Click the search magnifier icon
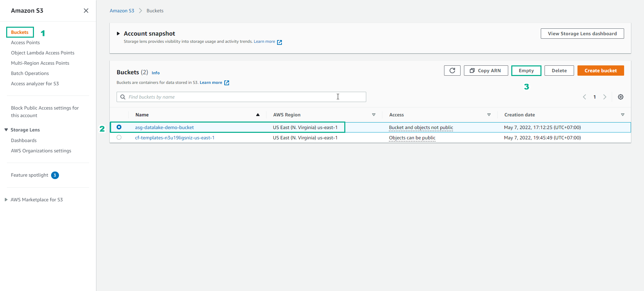Image resolution: width=644 pixels, height=291 pixels. coord(123,97)
